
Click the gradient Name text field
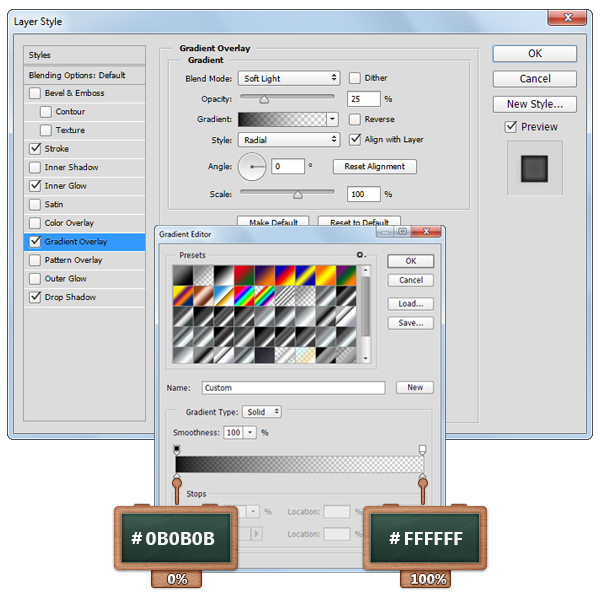coord(292,388)
